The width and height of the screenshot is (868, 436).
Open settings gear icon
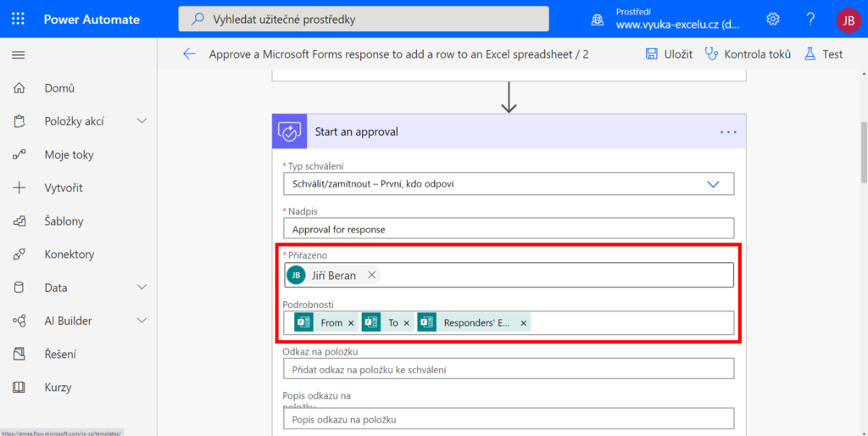pyautogui.click(x=773, y=19)
